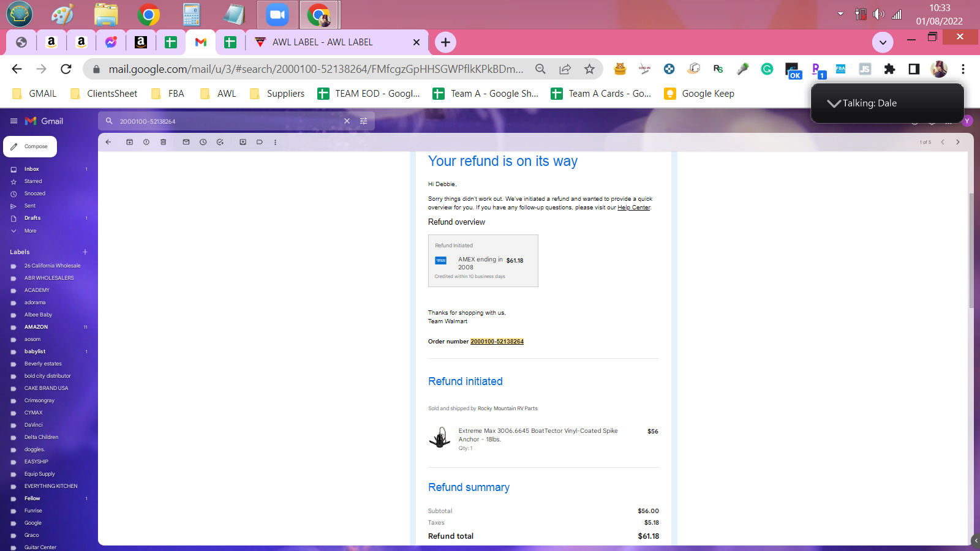The image size is (980, 551).
Task: Reload the page in Chrome
Action: click(x=66, y=69)
